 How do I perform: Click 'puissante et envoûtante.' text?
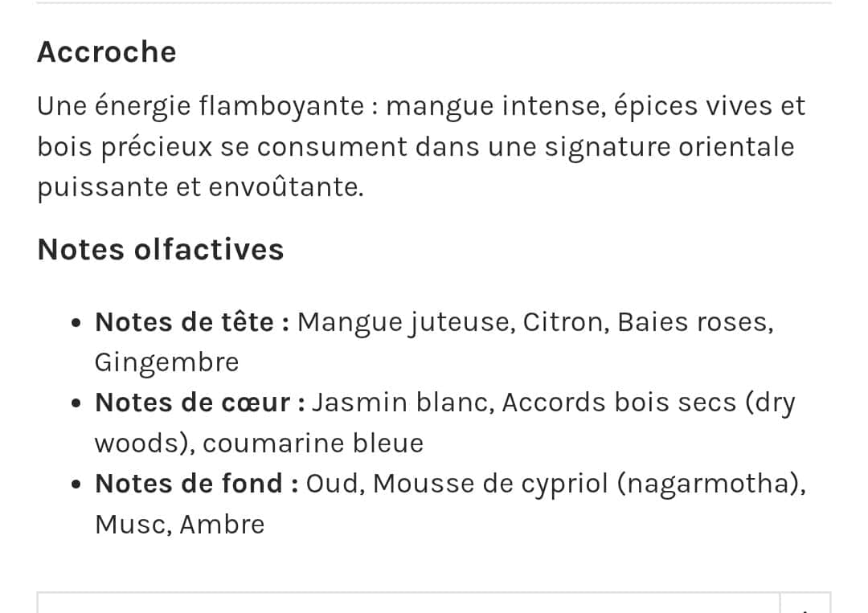200,187
